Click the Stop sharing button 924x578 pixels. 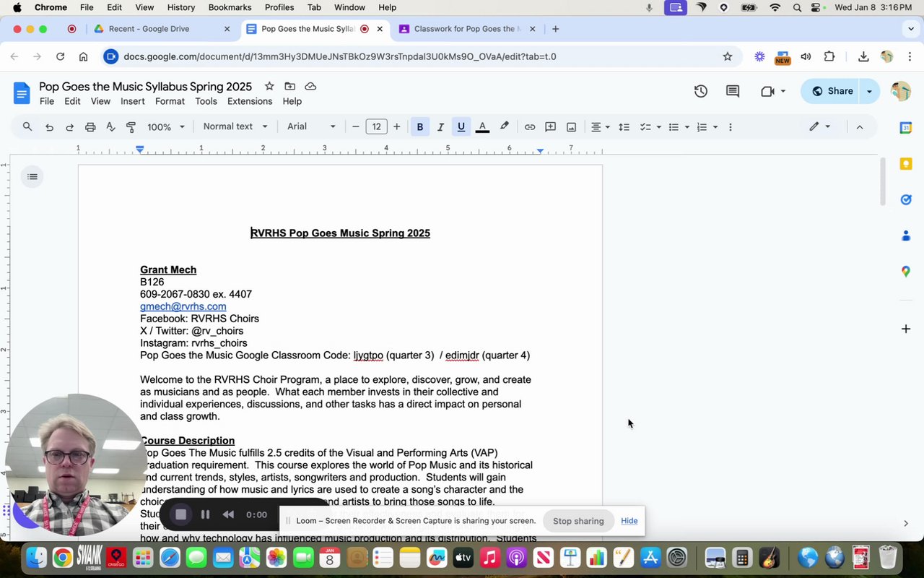click(x=578, y=521)
